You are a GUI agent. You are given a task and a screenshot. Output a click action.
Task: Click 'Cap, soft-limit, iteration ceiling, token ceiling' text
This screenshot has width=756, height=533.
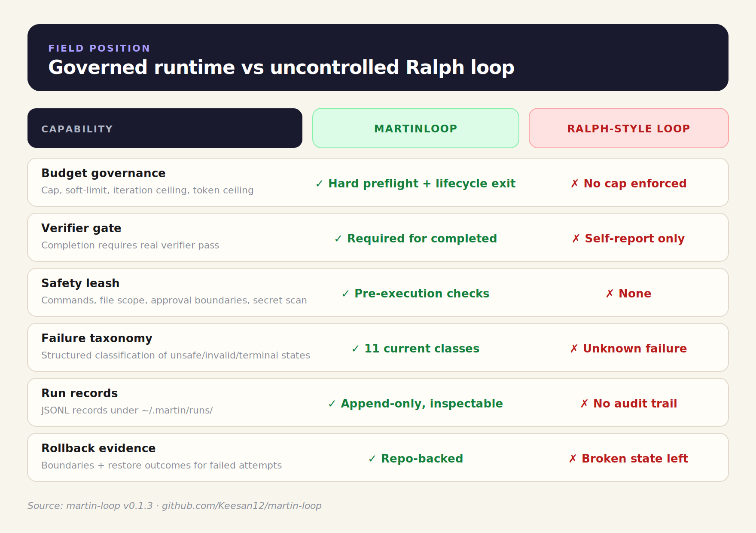coord(147,190)
